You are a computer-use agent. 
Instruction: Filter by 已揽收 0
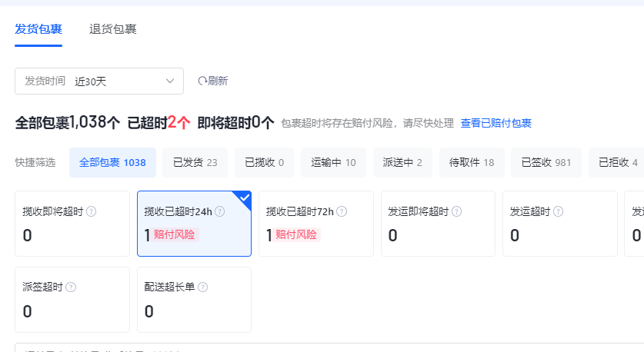[x=265, y=162]
